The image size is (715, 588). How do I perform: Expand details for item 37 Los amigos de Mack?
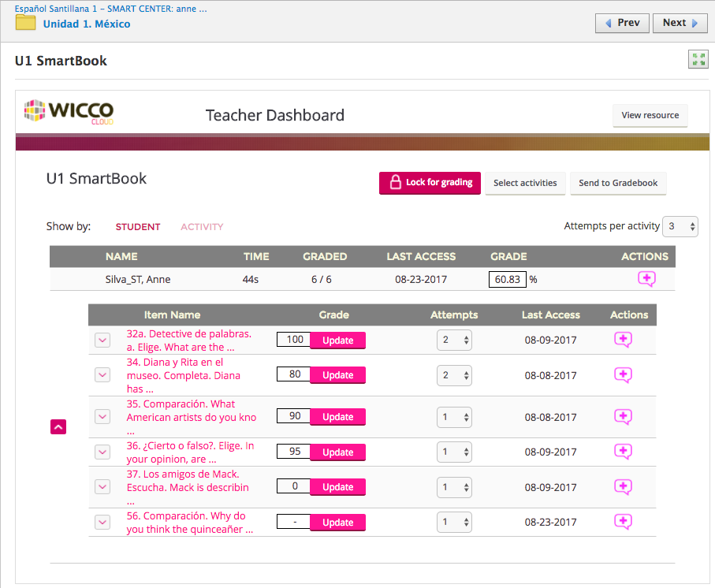coord(102,487)
